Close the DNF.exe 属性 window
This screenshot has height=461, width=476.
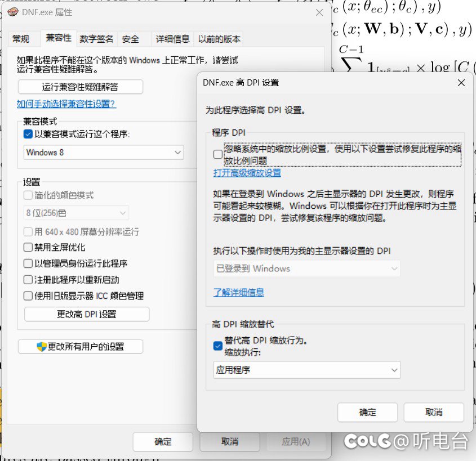(319, 12)
